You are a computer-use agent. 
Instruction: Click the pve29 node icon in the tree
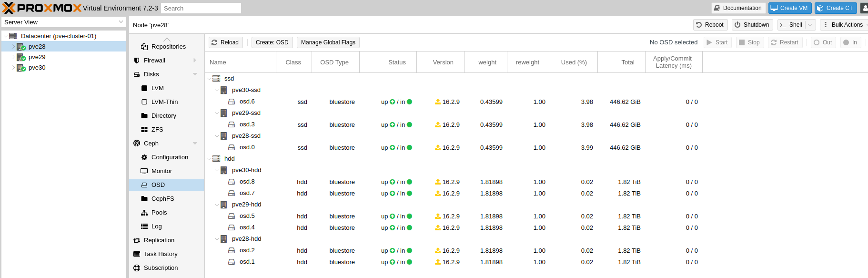[x=21, y=57]
